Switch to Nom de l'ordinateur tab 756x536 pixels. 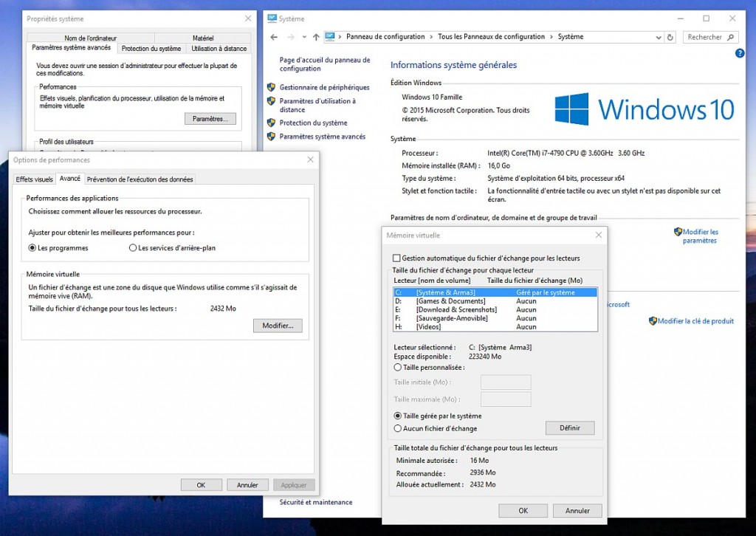click(x=91, y=38)
